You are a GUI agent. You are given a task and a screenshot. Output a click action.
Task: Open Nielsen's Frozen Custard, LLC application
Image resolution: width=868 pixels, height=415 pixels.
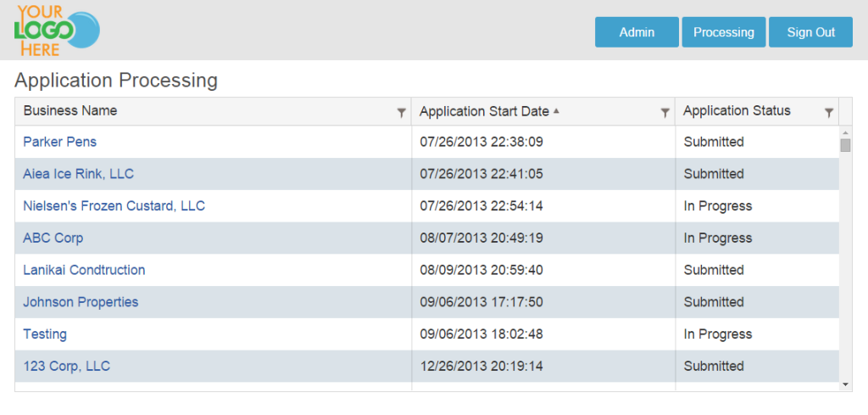pyautogui.click(x=114, y=206)
